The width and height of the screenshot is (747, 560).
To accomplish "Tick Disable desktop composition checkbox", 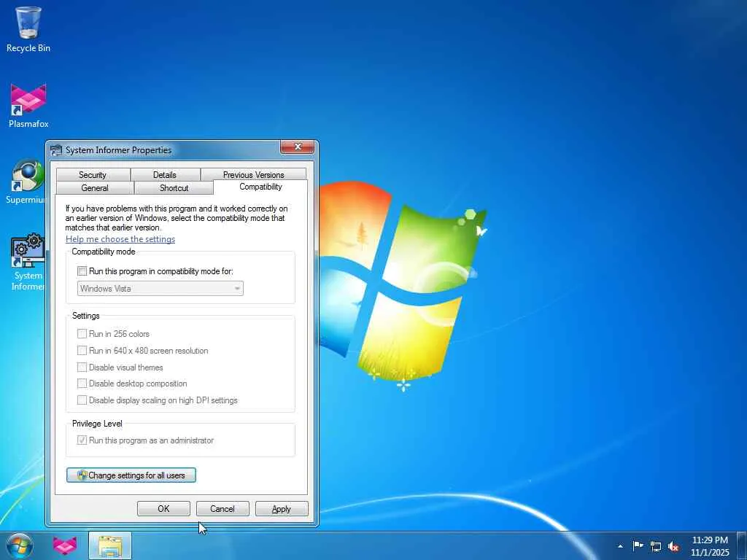I will [82, 384].
